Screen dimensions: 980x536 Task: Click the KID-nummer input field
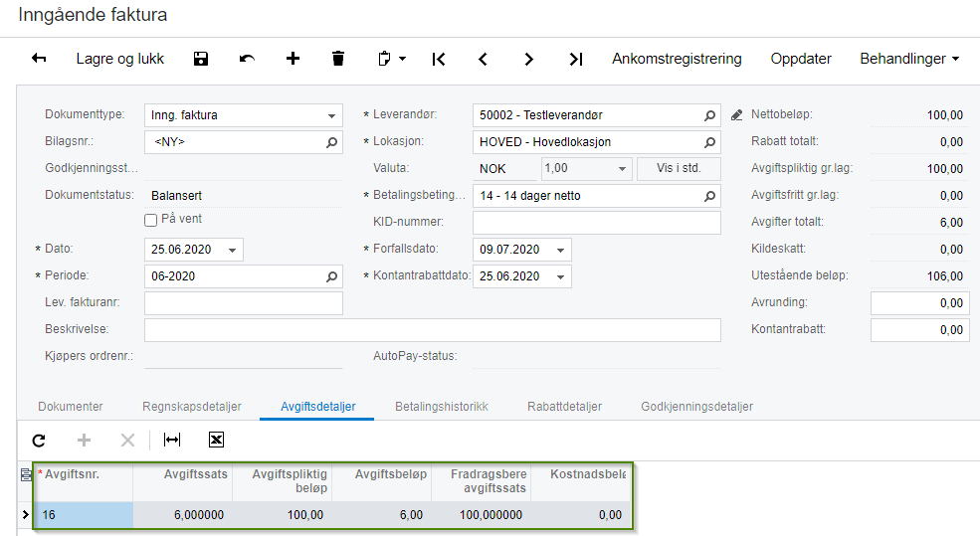[x=597, y=223]
